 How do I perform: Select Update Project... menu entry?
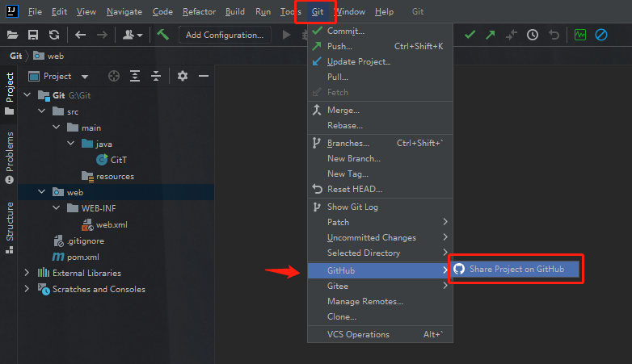tap(380, 61)
